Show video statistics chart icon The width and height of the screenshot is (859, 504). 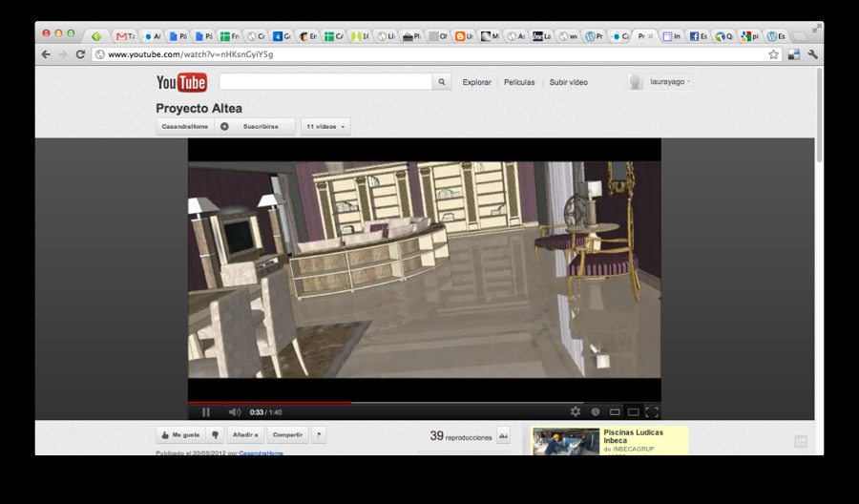[x=503, y=436]
